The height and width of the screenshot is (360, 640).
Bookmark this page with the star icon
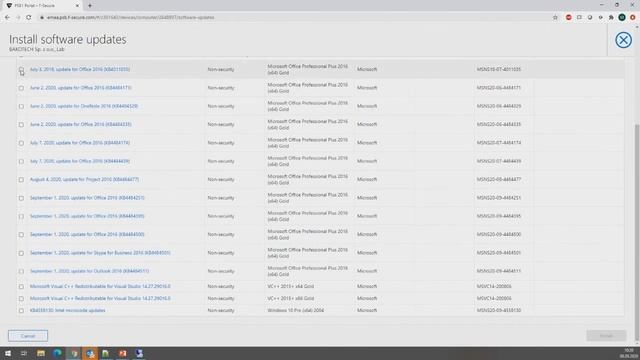click(x=555, y=18)
